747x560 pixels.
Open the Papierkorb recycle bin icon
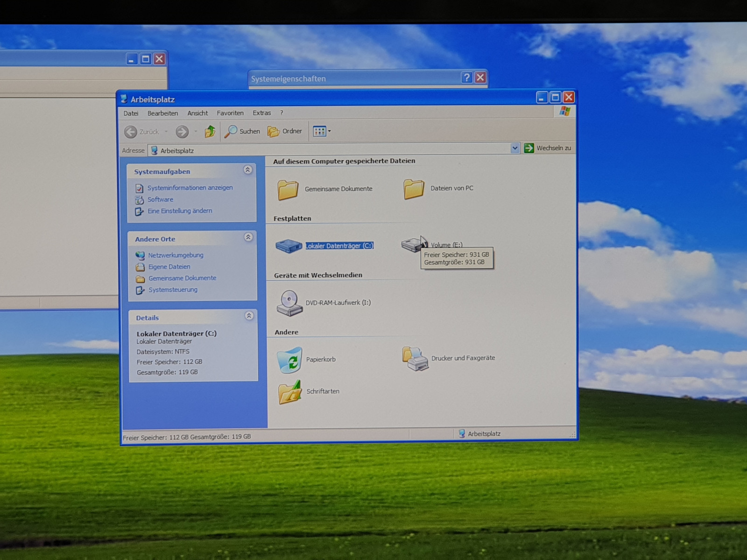pos(289,360)
